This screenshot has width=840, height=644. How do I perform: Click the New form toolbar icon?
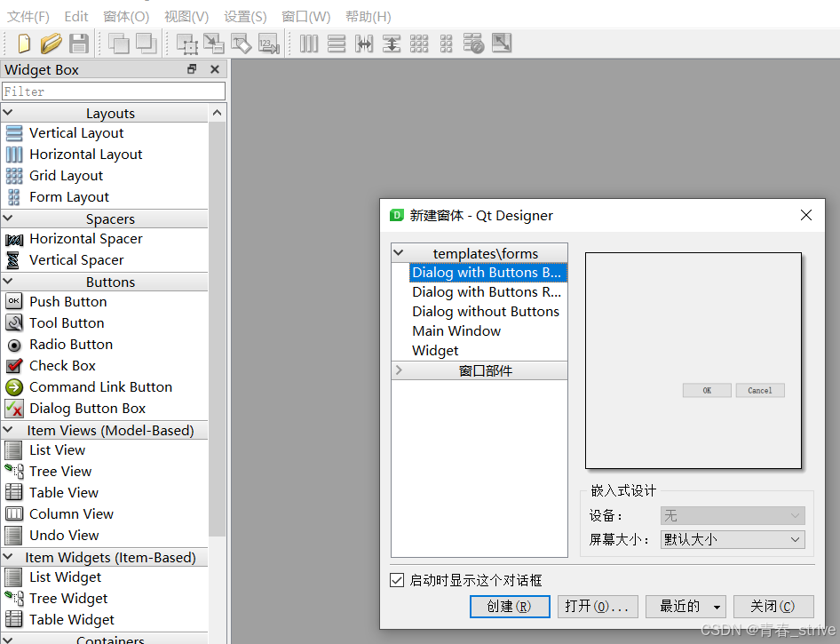click(x=24, y=44)
